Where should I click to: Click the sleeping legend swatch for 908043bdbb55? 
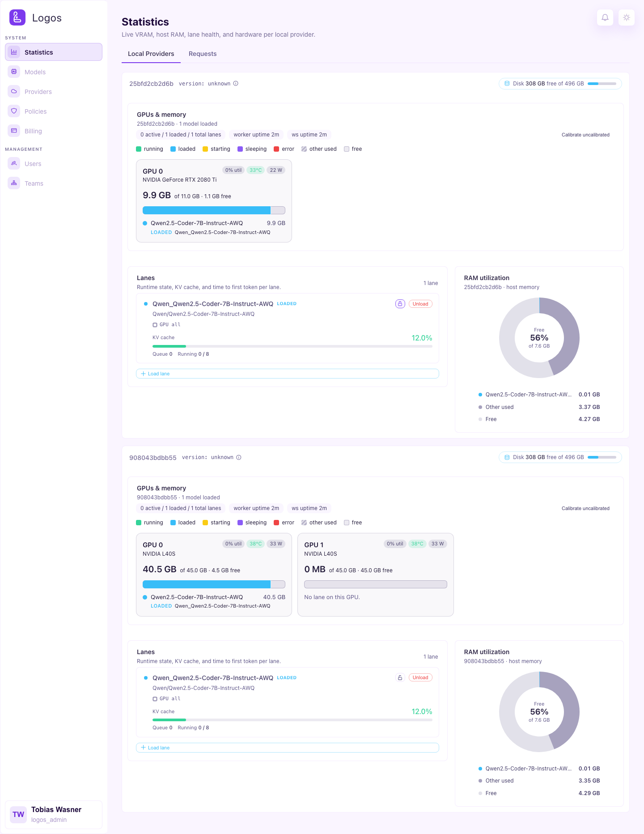pos(240,523)
